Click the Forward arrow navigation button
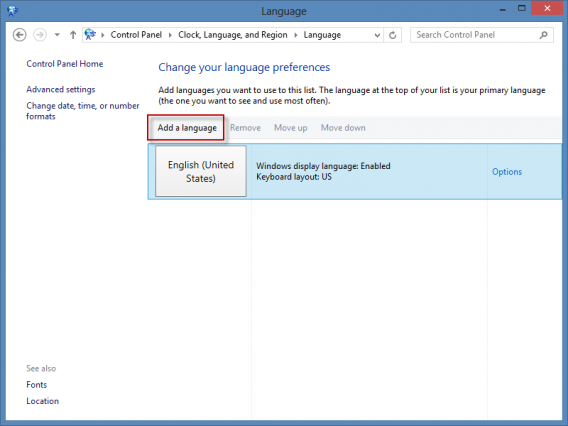 pos(40,35)
